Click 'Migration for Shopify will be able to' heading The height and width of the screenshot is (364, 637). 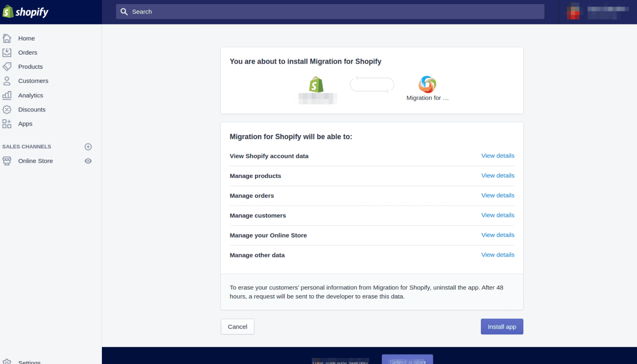[291, 136]
